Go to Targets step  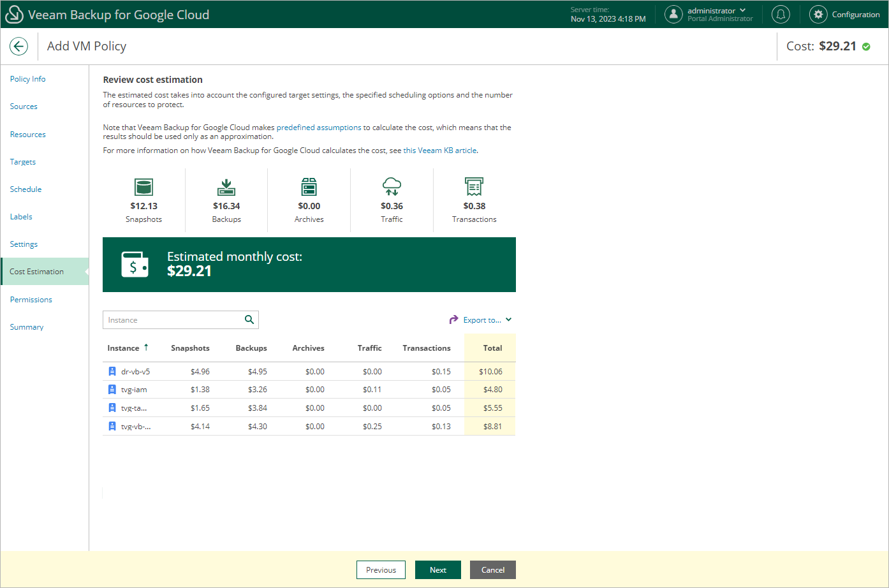[x=22, y=162]
